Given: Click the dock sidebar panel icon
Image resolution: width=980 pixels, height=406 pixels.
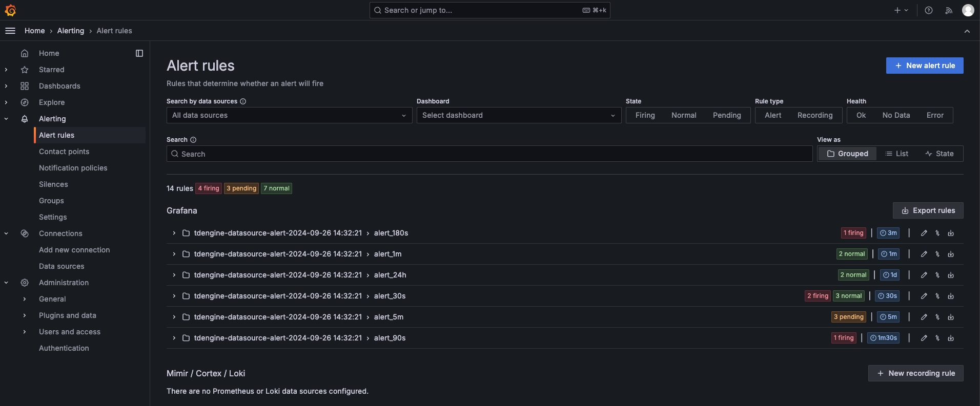Looking at the screenshot, I should pyautogui.click(x=139, y=53).
